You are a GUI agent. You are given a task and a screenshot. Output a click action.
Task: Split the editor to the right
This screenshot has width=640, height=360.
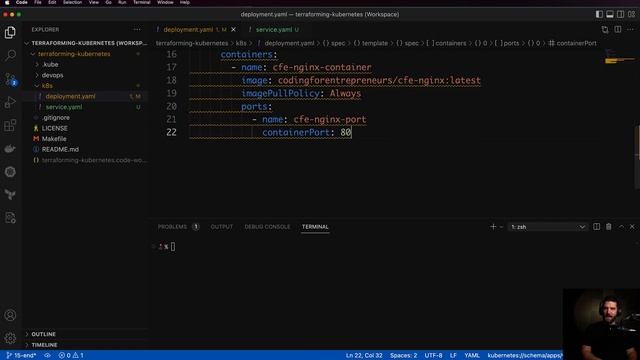(618, 29)
